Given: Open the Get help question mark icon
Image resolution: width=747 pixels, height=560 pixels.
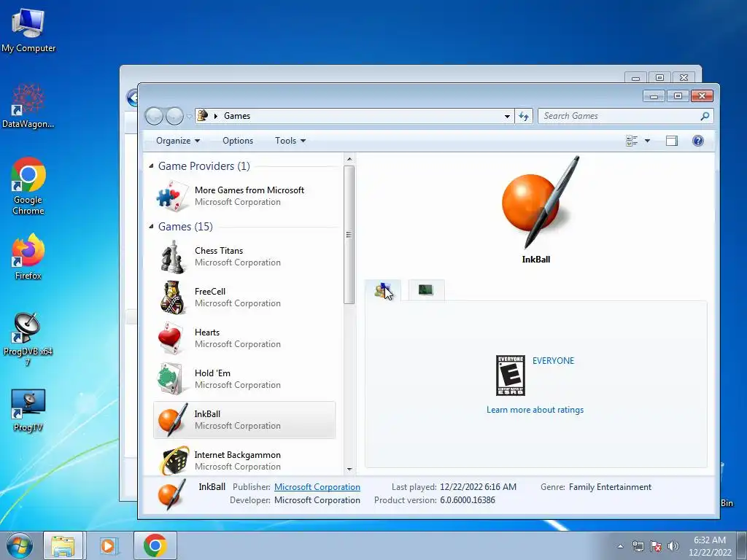Looking at the screenshot, I should [x=698, y=141].
